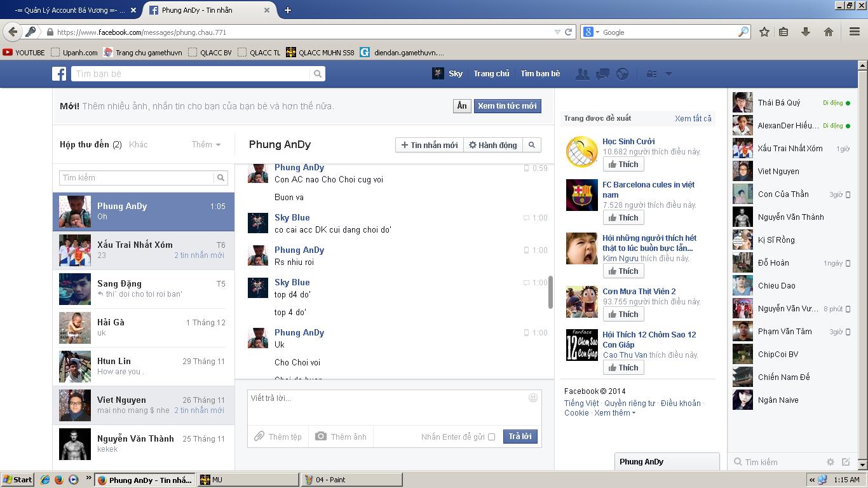This screenshot has height=488, width=868.
Task: Click Xem tin tức mới button
Action: coord(507,106)
